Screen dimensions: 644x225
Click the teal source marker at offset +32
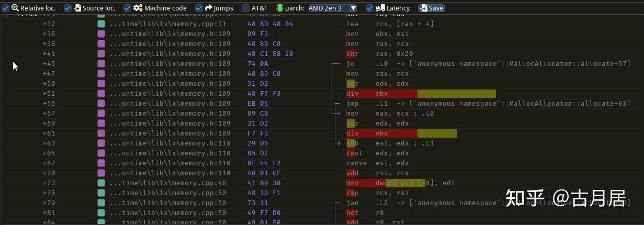(101, 24)
